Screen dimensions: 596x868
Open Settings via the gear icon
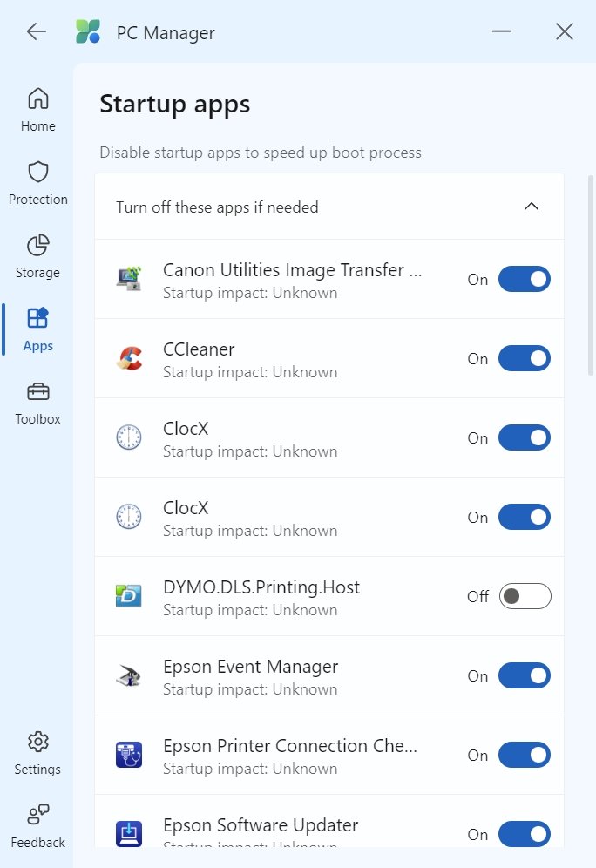[x=38, y=753]
